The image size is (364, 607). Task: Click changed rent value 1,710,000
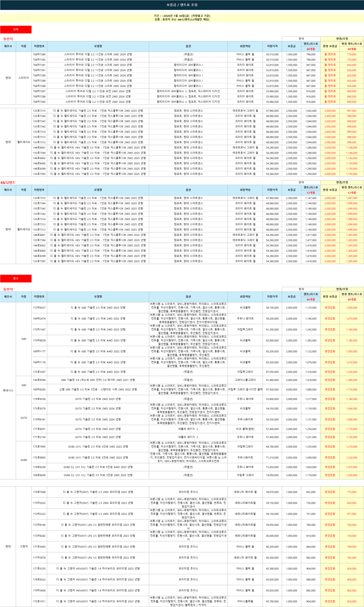351,389
